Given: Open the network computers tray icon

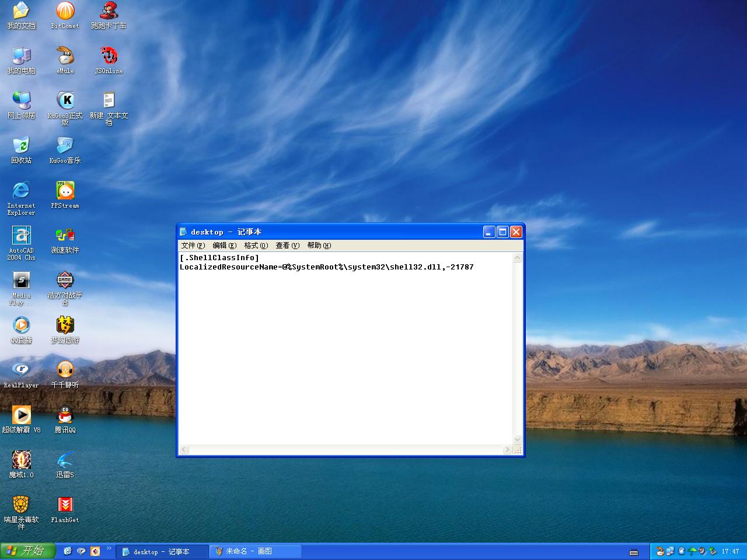Looking at the screenshot, I should tap(671, 551).
